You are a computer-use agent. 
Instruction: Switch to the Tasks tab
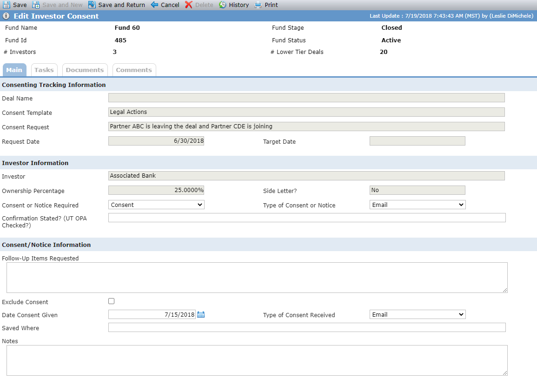point(44,70)
